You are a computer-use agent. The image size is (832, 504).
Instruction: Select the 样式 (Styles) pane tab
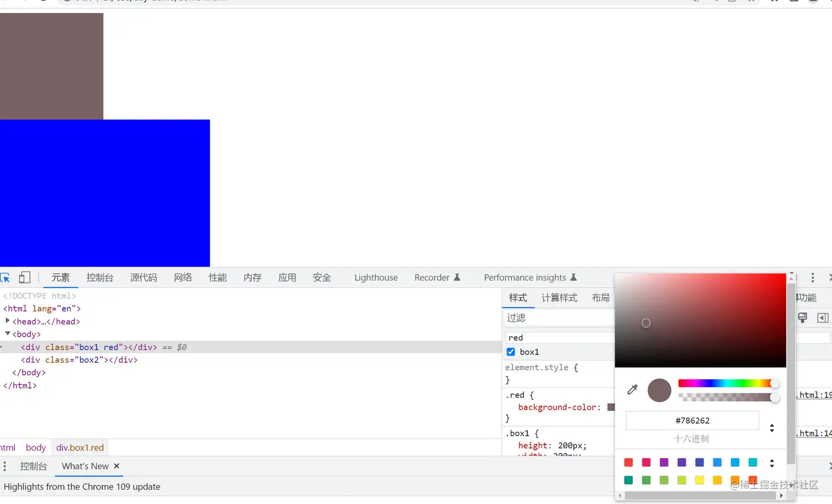pos(518,298)
